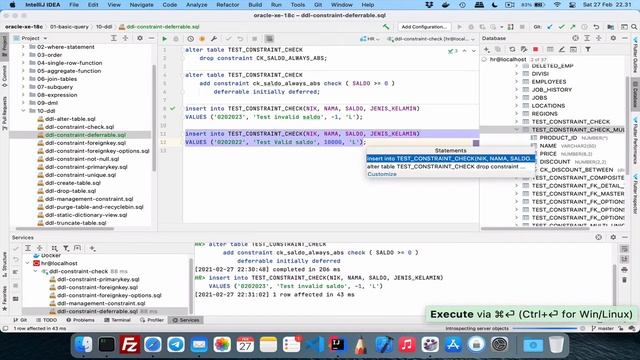Image resolution: width=640 pixels, height=360 pixels.
Task: Clear output with the trash icon
Action: (624, 280)
